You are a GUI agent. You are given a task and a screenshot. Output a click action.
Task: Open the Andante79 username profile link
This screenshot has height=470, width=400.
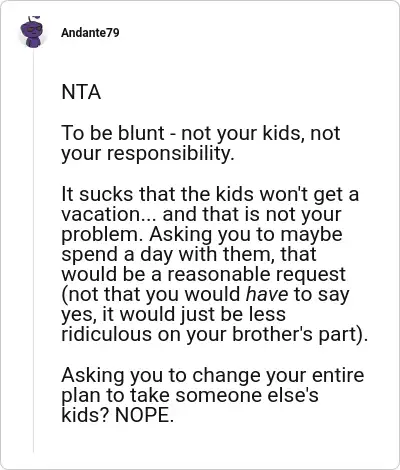(90, 33)
